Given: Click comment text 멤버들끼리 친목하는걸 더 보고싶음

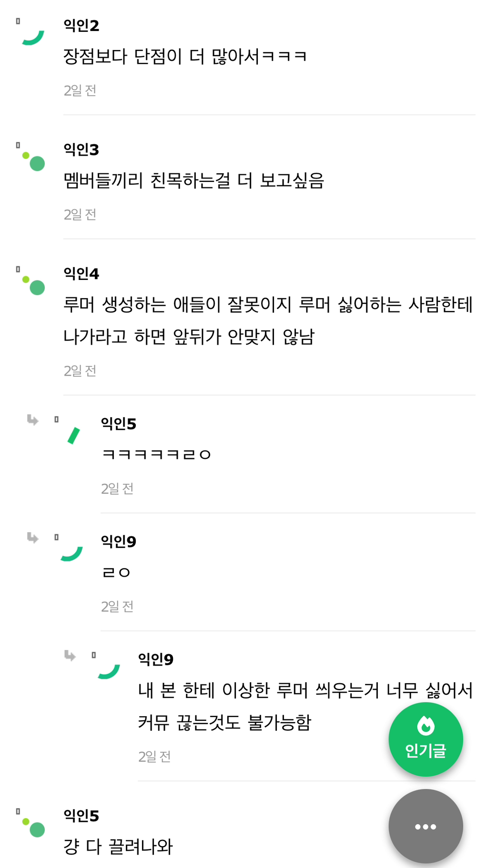Looking at the screenshot, I should 193,181.
